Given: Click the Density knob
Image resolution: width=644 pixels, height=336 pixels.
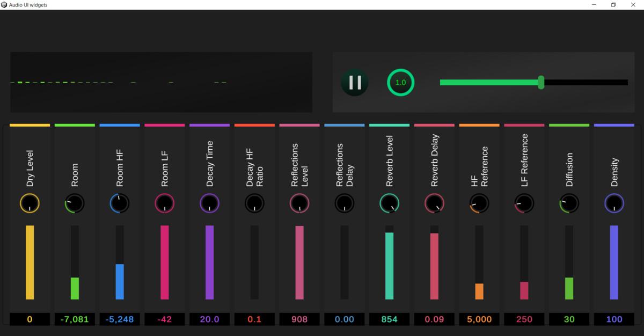Looking at the screenshot, I should tap(614, 203).
